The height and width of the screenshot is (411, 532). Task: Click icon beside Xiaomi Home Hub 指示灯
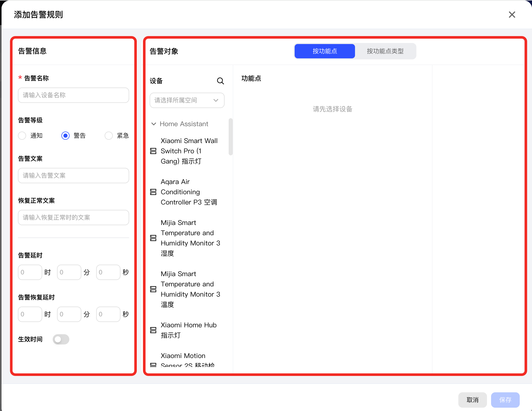coord(153,330)
